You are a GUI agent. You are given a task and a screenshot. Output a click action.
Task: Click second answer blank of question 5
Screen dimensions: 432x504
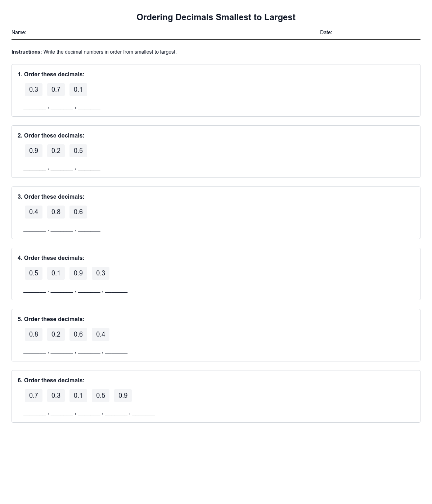point(62,351)
